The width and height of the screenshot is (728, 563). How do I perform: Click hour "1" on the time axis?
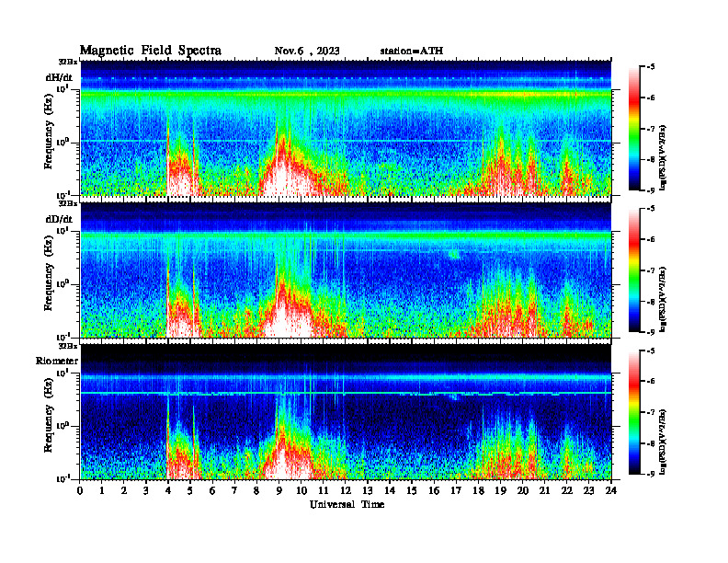(102, 491)
